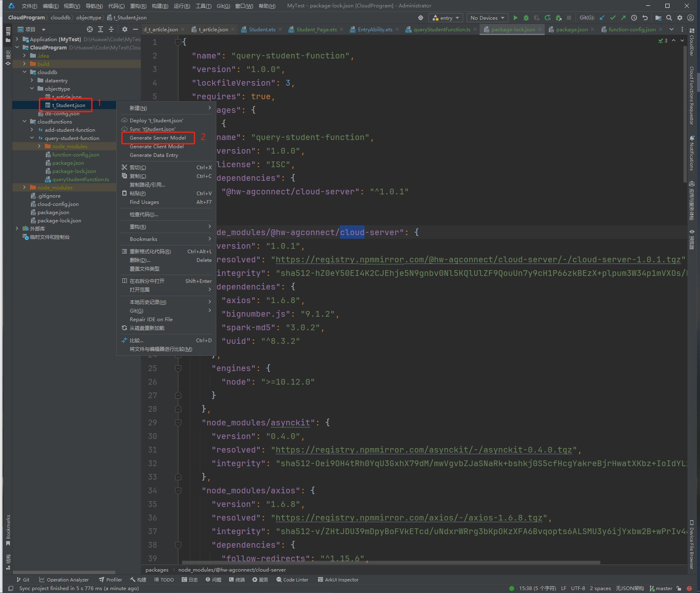The height and width of the screenshot is (593, 700).
Task: Click the reload with arrow icon
Action: (548, 18)
